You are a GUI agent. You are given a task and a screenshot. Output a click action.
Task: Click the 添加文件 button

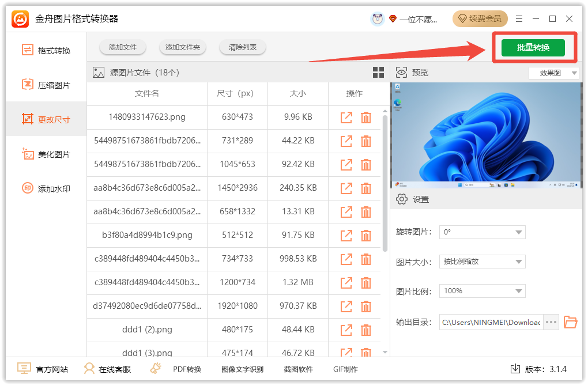[x=123, y=47]
